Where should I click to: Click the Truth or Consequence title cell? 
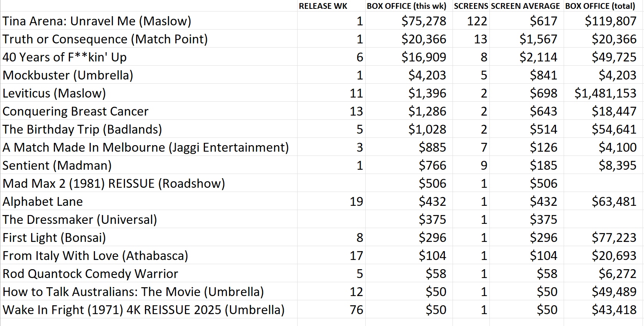[x=149, y=39]
